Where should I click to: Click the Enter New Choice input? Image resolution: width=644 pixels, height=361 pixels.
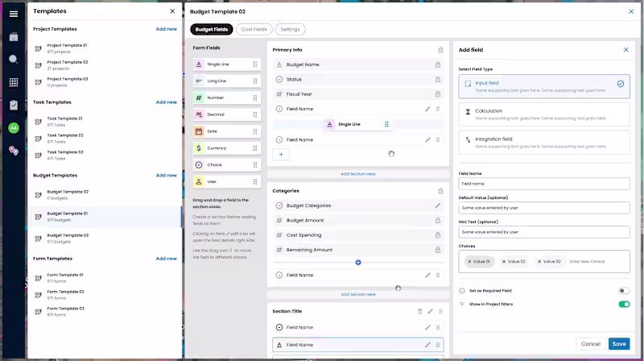point(588,262)
